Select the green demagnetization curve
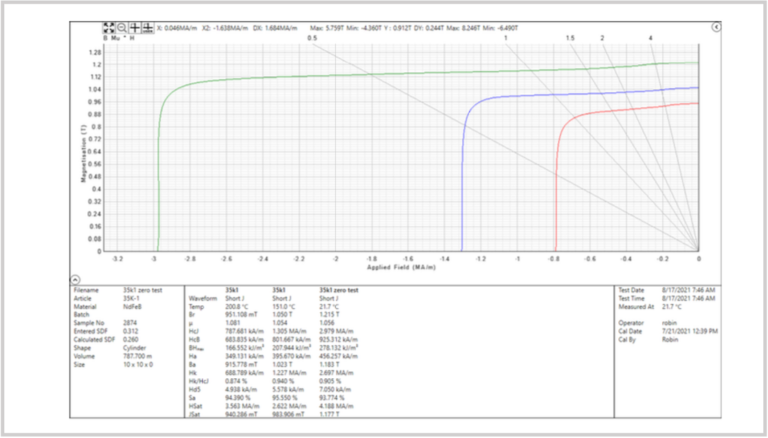768x438 pixels. (300, 78)
